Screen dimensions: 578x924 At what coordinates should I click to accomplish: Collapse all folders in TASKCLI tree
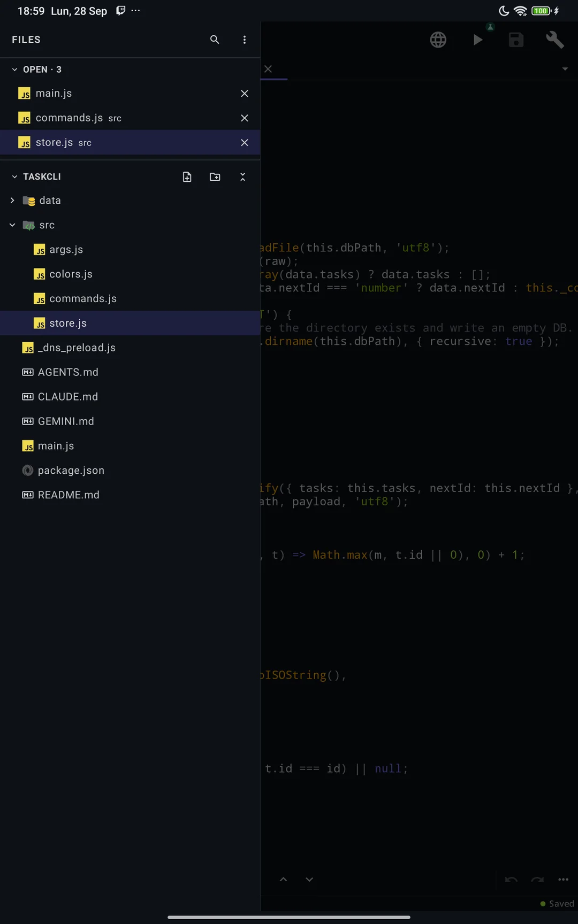pos(242,177)
